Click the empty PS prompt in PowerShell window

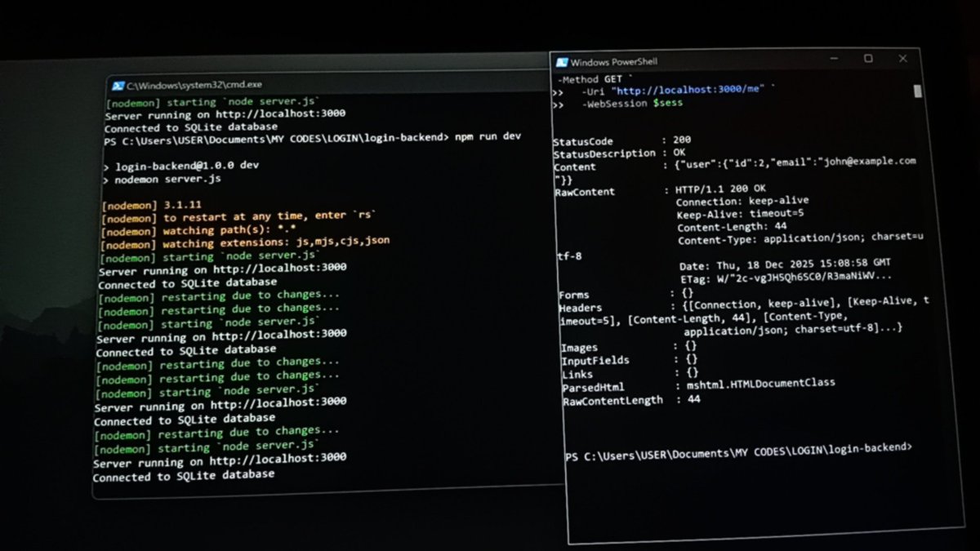739,454
